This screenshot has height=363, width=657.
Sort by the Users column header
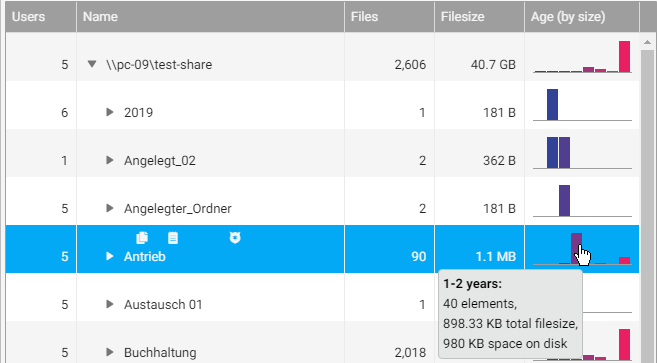click(x=41, y=17)
